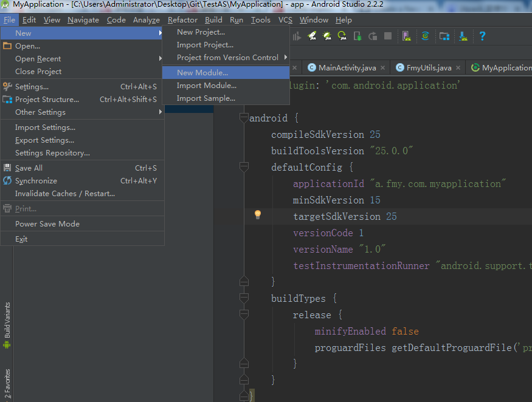
Task: Collapse the release block fold marker
Action: [244, 315]
